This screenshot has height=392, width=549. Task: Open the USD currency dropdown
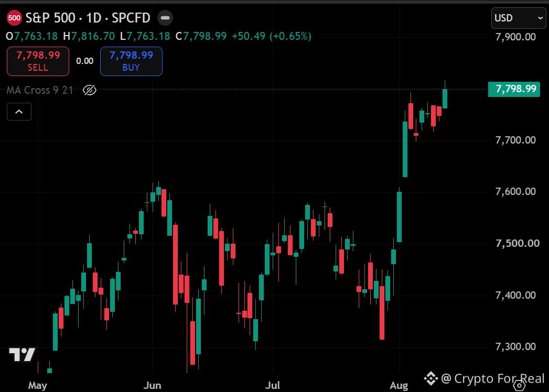point(519,18)
